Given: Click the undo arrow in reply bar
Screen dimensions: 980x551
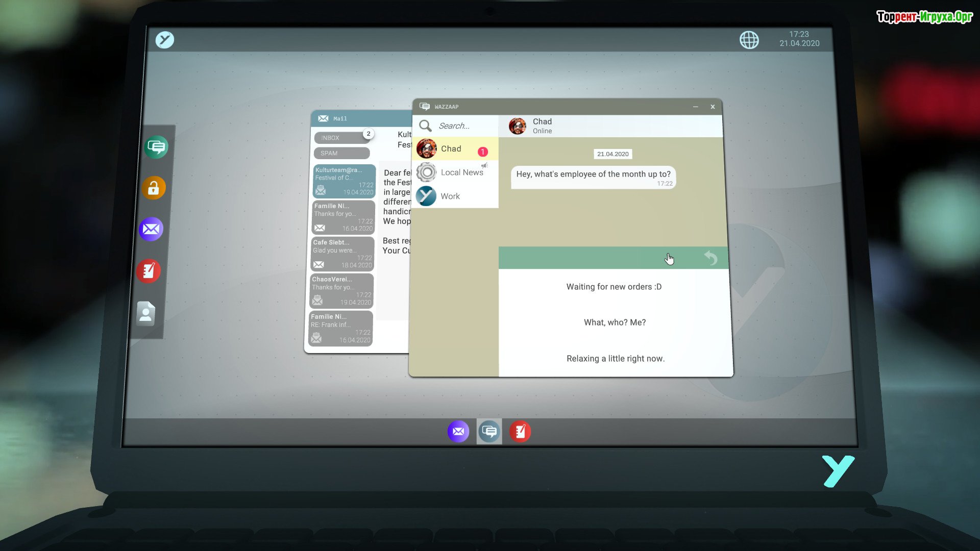Looking at the screenshot, I should click(710, 258).
